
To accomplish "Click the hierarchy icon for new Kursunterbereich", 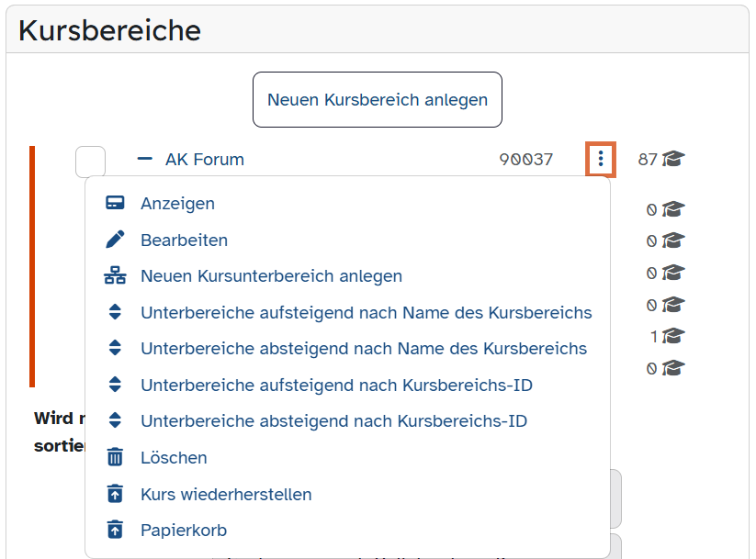I will point(115,276).
